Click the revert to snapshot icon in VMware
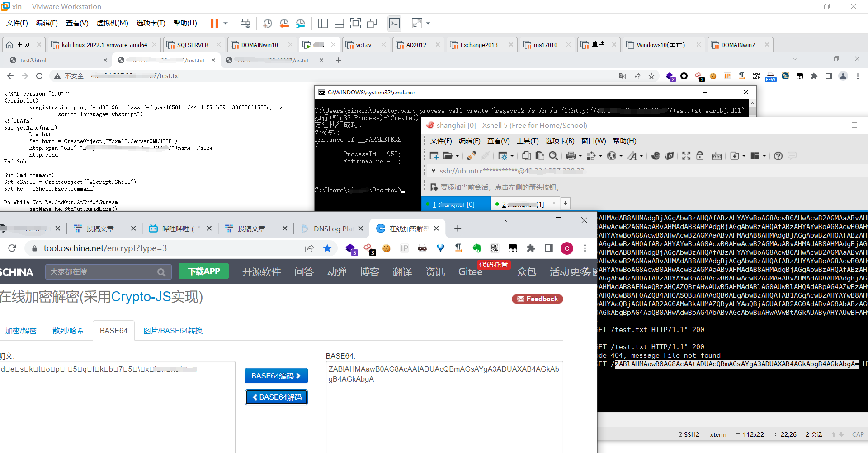This screenshot has width=868, height=453. click(284, 23)
